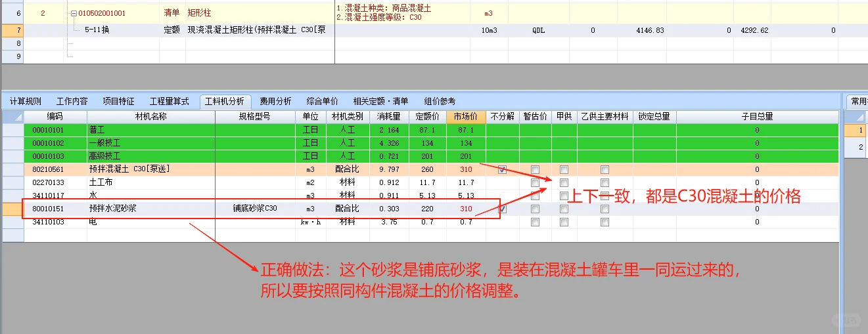Click the 规格型号 column header
Image resolution: width=868 pixels, height=334 pixels.
[x=255, y=117]
